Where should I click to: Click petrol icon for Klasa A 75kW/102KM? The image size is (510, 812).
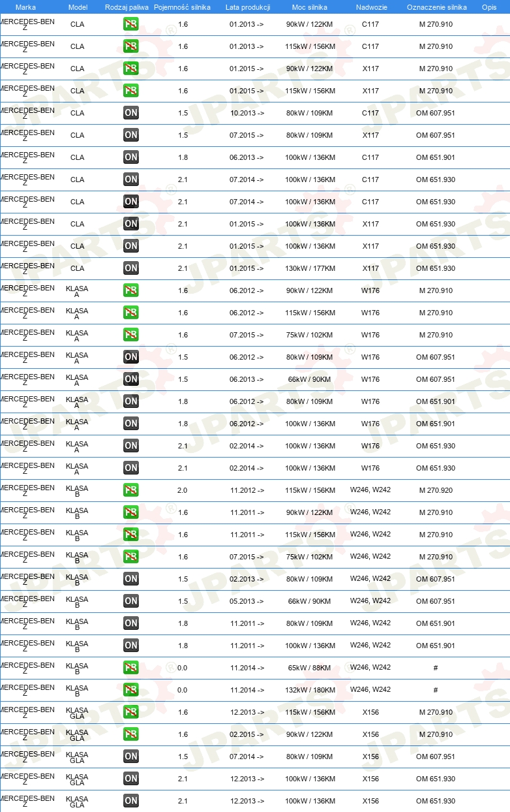tap(130, 335)
